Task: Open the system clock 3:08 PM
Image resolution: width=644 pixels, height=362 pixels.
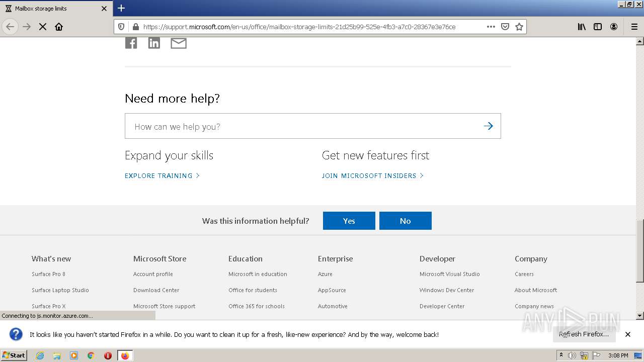Action: 618,355
